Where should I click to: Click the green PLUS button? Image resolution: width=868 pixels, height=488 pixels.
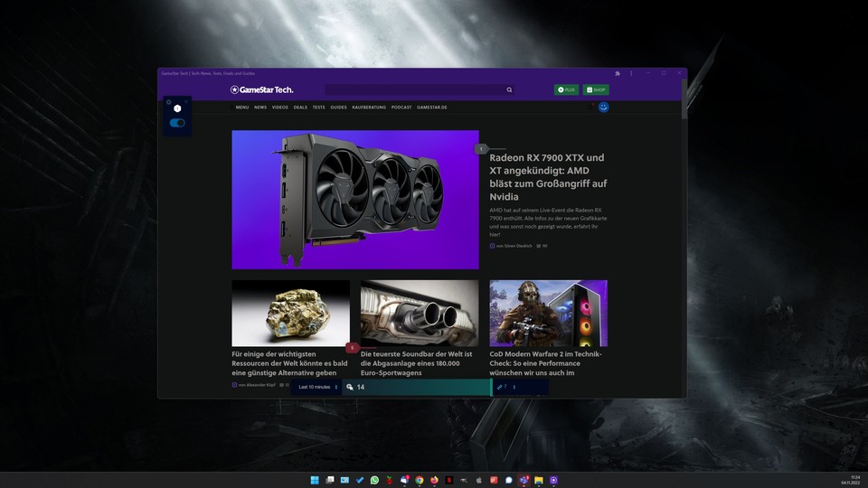pos(566,90)
